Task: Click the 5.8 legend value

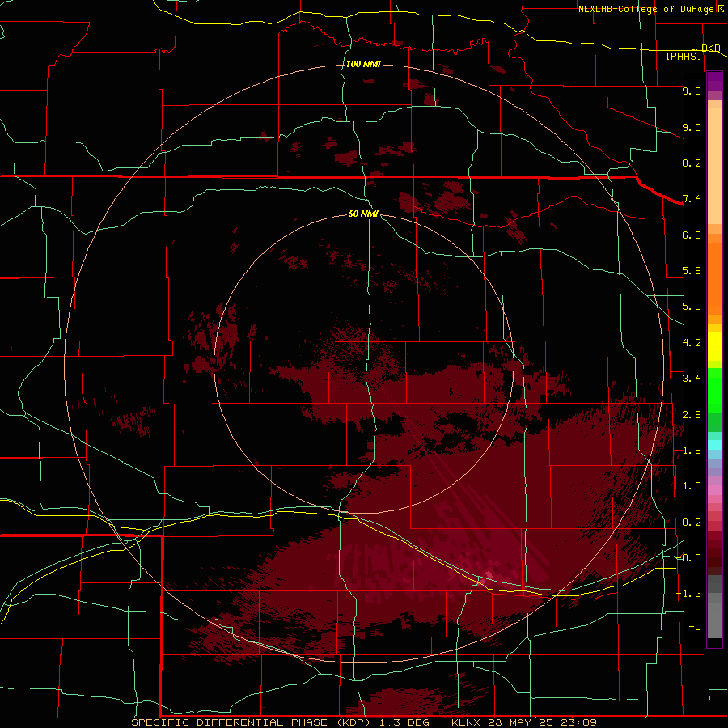Action: click(692, 271)
